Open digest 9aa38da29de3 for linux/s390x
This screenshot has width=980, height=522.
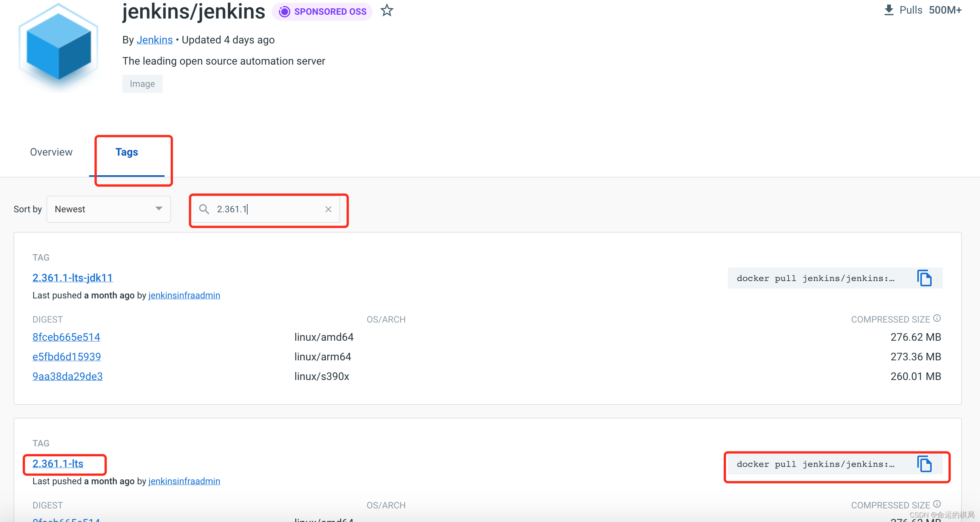[67, 377]
